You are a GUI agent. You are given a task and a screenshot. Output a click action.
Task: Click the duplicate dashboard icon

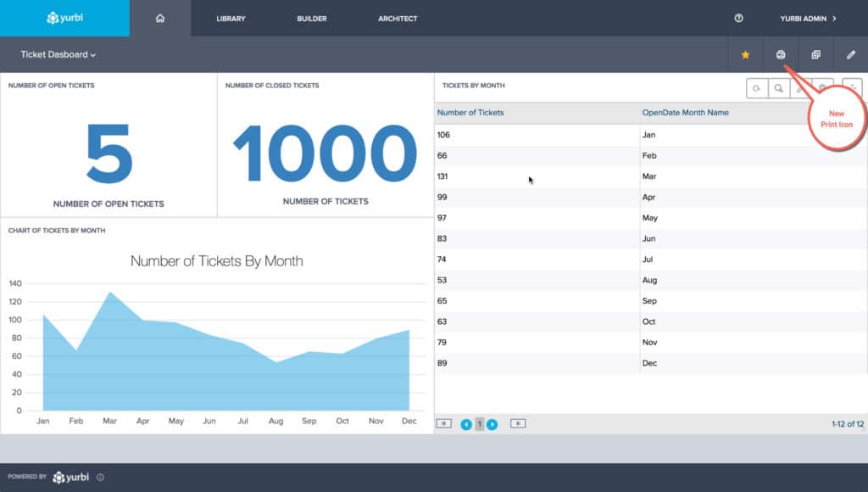815,53
